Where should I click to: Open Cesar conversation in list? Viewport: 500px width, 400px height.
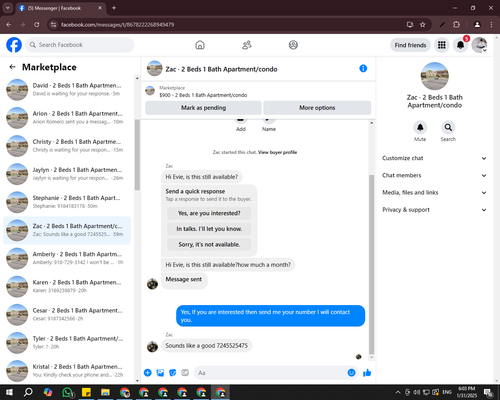(67, 315)
